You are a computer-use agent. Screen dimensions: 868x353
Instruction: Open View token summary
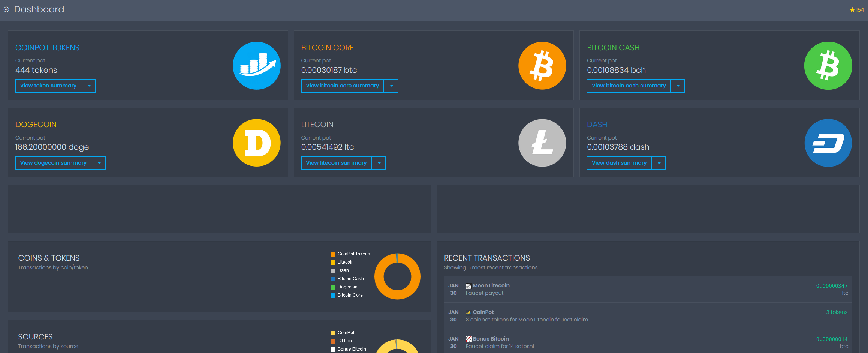pyautogui.click(x=48, y=86)
